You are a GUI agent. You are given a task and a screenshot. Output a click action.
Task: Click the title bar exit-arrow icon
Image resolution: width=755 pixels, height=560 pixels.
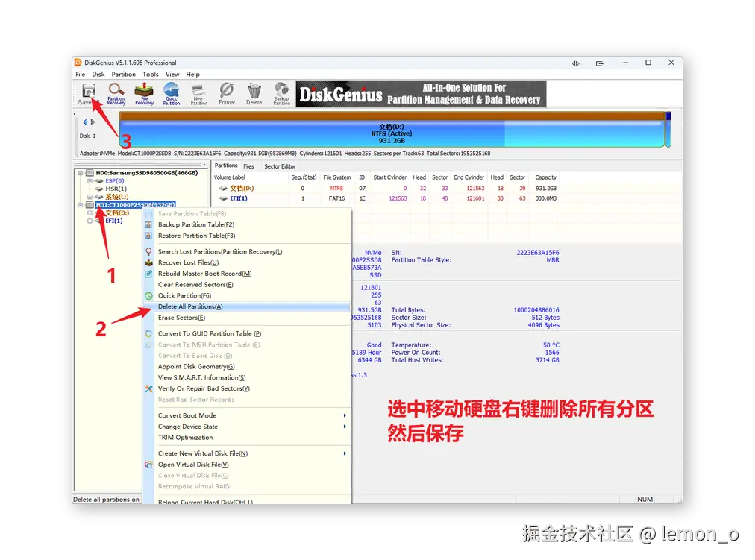pyautogui.click(x=600, y=63)
